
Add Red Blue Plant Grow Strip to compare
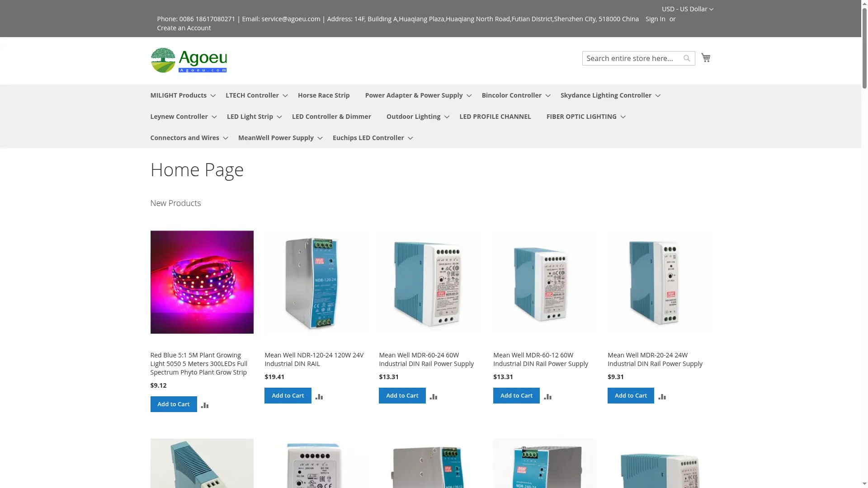pos(205,405)
